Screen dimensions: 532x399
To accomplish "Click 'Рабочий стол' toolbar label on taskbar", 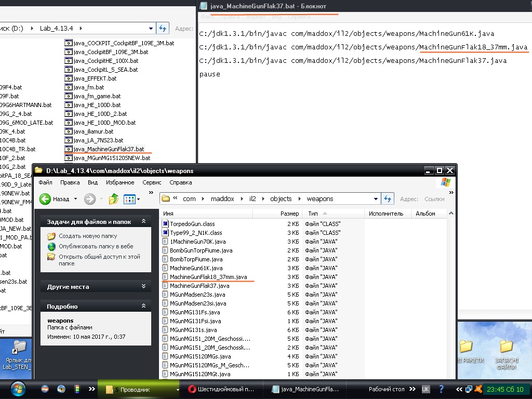I will (x=387, y=389).
